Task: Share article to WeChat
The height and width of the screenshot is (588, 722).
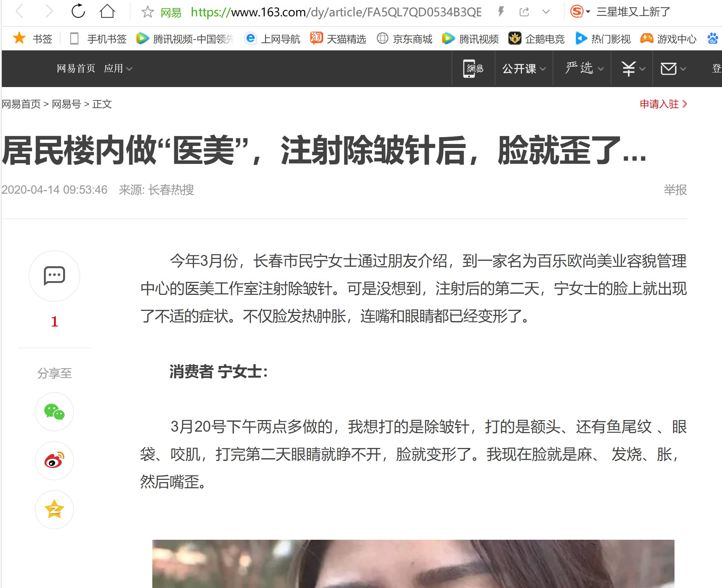Action: coord(54,412)
